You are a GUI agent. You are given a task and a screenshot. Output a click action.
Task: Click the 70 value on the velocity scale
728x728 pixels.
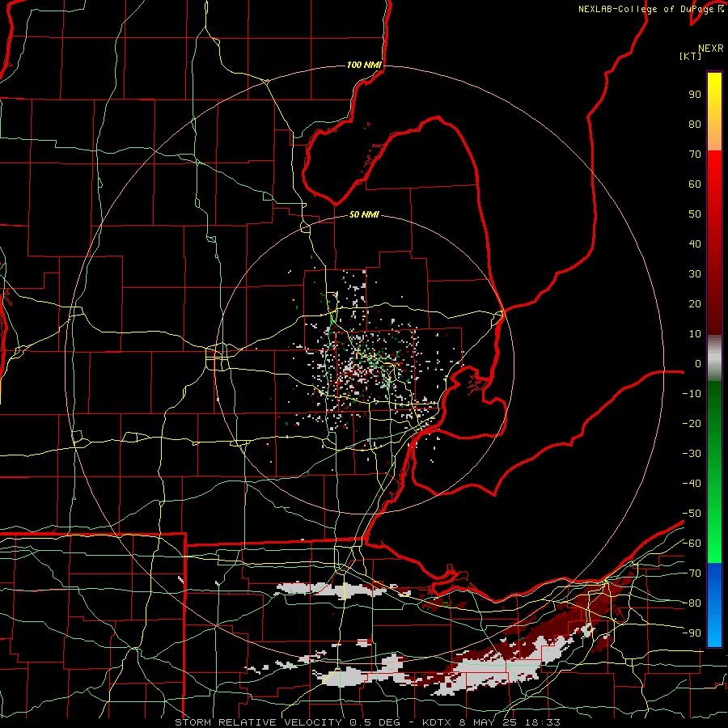click(x=695, y=154)
